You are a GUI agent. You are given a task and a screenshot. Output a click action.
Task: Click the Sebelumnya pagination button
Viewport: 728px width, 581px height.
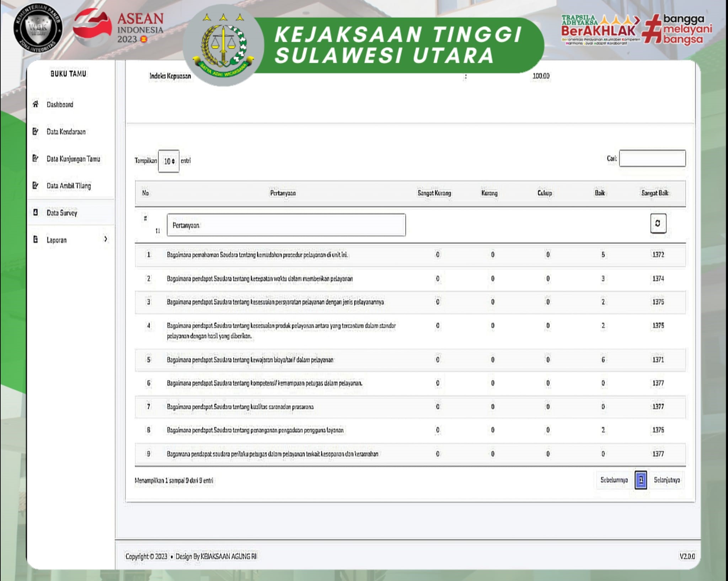[x=614, y=480]
